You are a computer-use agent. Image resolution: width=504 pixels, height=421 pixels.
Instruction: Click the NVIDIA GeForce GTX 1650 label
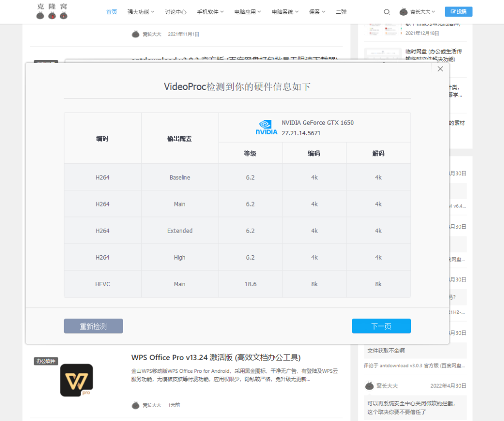[x=317, y=122]
